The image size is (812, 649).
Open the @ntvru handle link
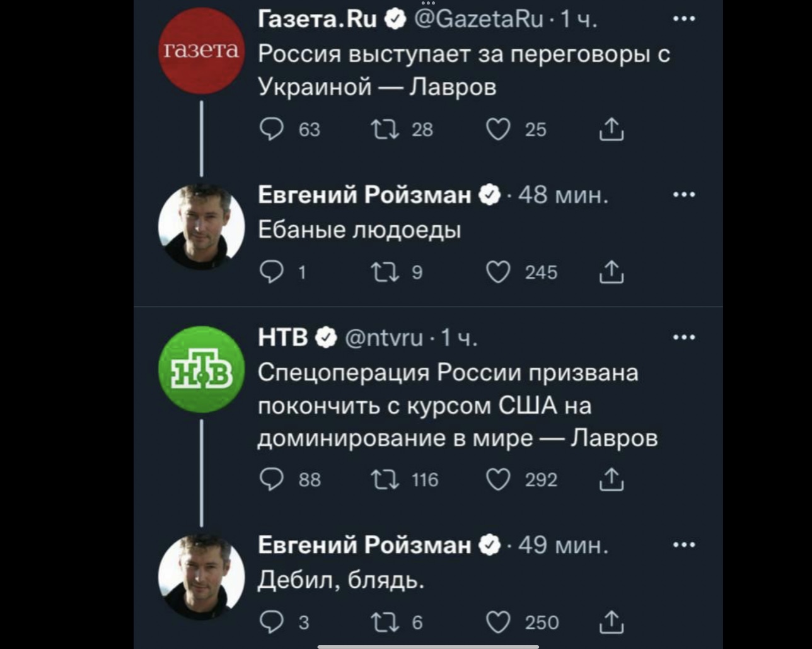[384, 339]
